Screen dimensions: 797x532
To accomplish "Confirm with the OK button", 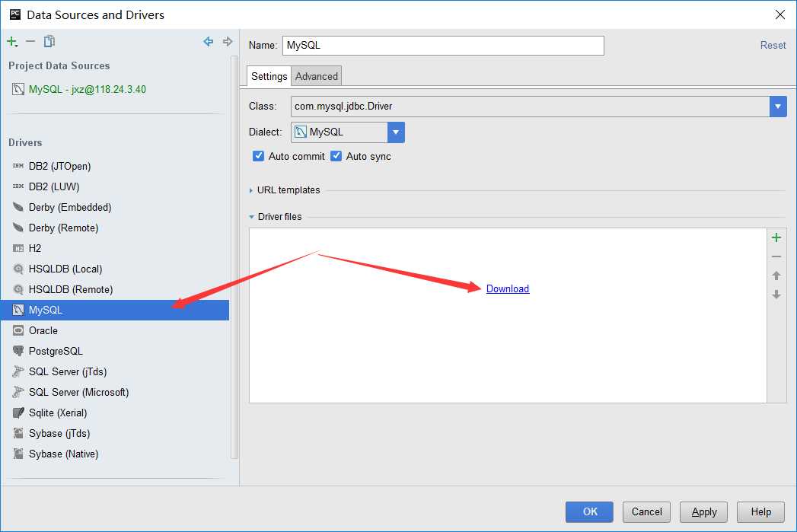I will pyautogui.click(x=590, y=511).
